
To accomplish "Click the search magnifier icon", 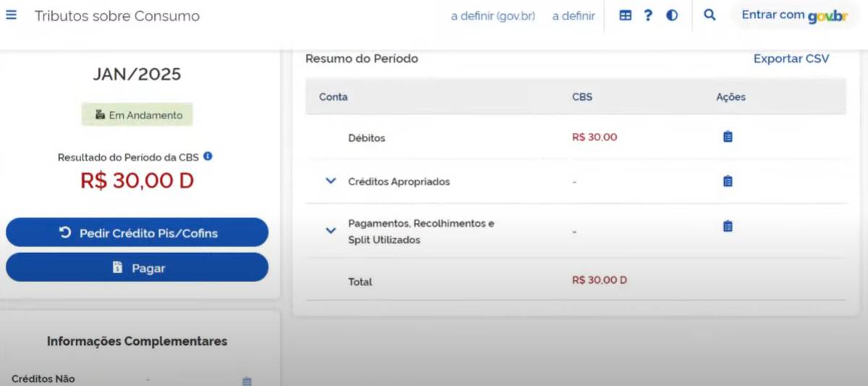I will click(x=710, y=15).
